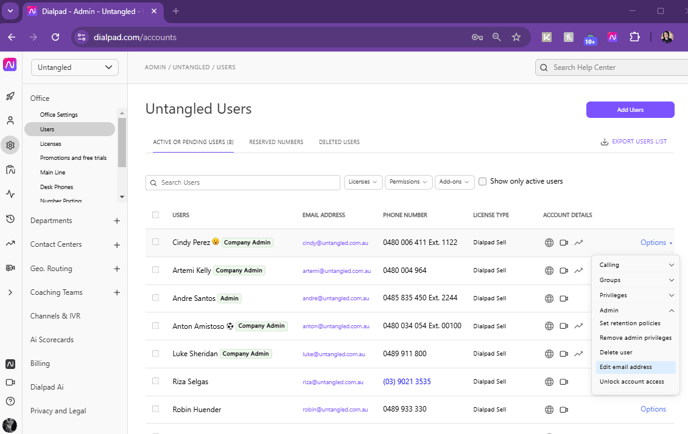Select the gear admin settings icon
This screenshot has height=434, width=688.
10,145
